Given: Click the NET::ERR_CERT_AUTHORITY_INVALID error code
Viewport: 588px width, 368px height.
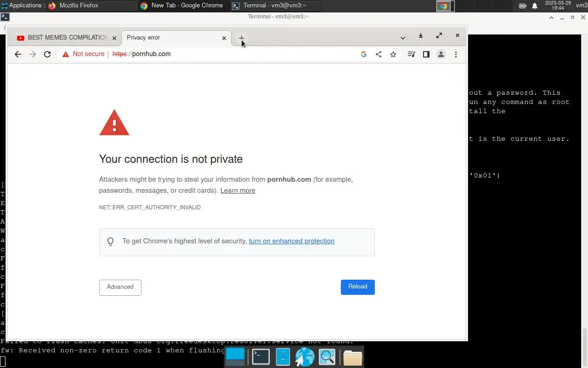Looking at the screenshot, I should [x=150, y=207].
